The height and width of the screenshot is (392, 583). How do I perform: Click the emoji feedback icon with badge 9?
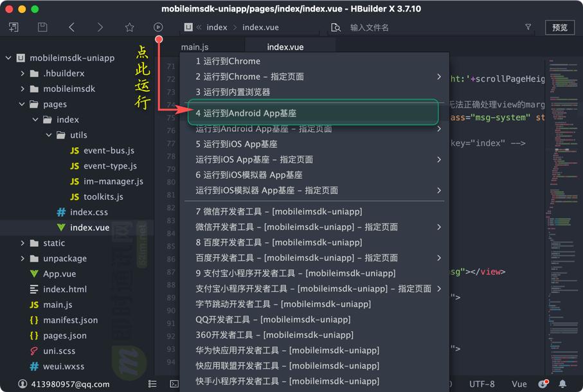click(x=542, y=384)
